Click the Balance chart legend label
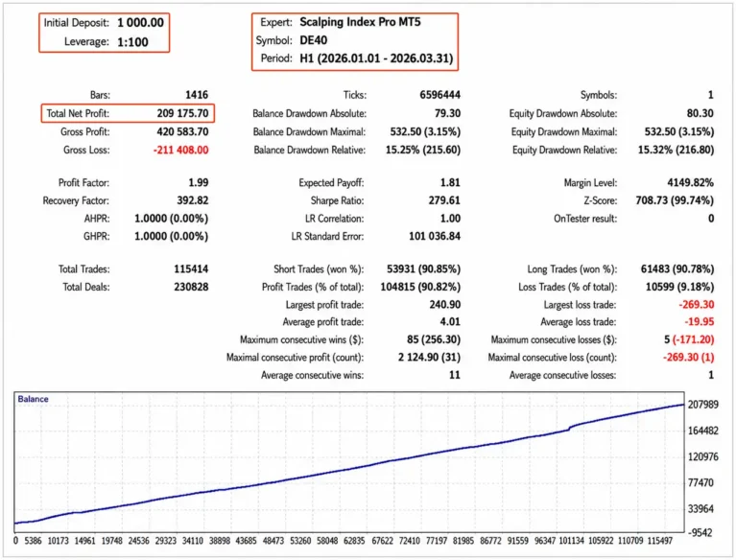This screenshot has height=560, width=736. (x=33, y=399)
